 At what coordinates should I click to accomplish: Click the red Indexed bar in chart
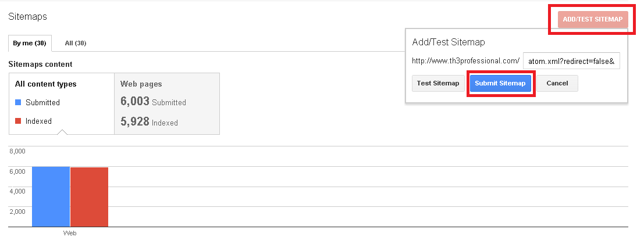89,196
